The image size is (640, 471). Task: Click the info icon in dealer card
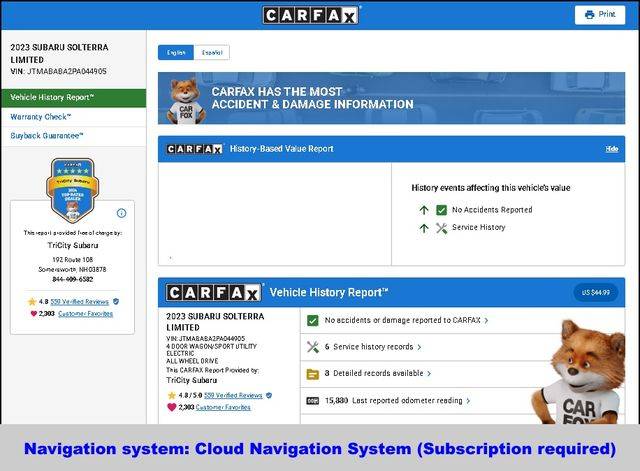[x=122, y=213]
